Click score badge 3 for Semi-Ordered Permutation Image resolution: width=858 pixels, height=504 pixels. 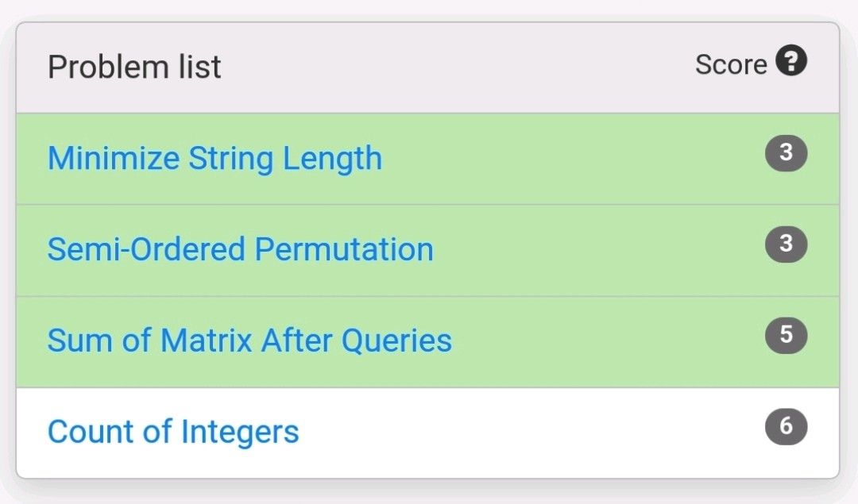786,244
